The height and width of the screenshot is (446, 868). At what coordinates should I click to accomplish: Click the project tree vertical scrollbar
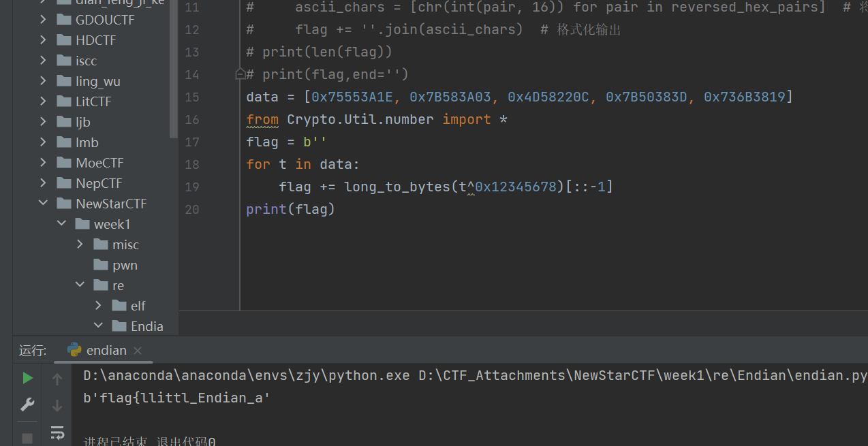(x=174, y=68)
